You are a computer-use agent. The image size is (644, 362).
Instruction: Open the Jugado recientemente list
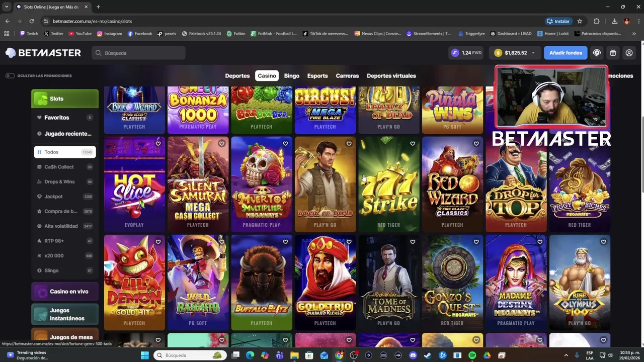click(x=65, y=134)
